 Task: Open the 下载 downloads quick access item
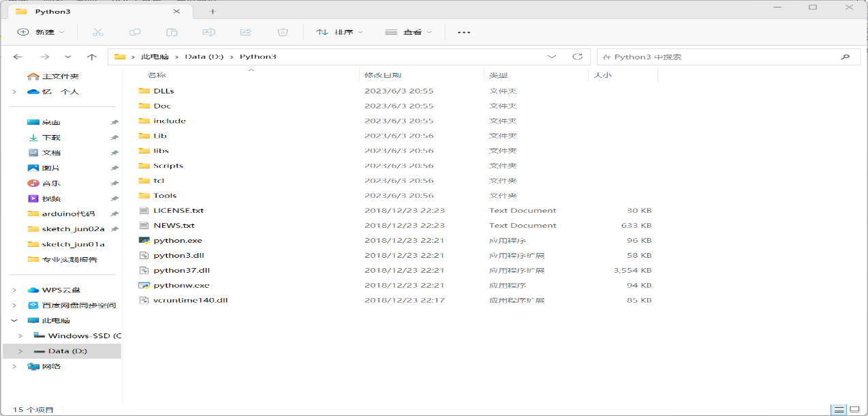point(52,138)
